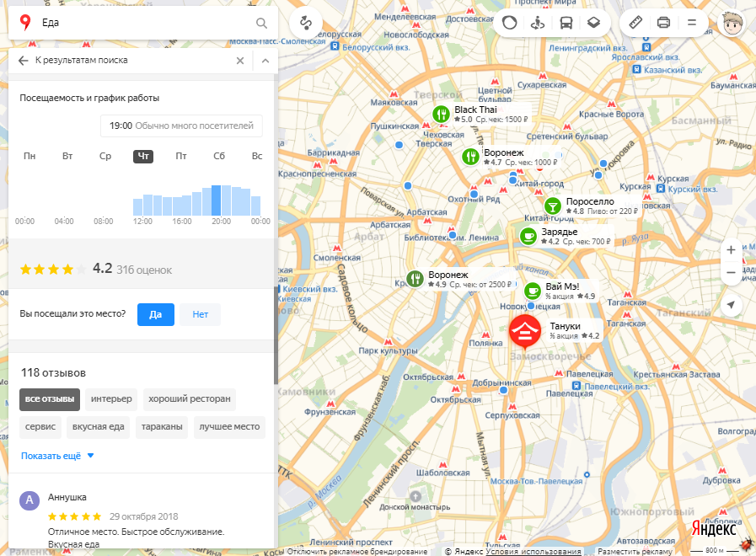Click the Белорусский вкз. station icon

335,47
